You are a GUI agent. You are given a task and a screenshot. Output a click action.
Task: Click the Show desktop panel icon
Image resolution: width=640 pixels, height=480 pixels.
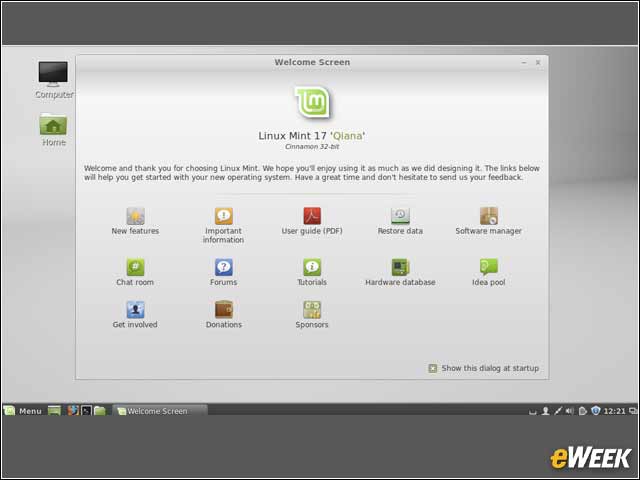[54, 411]
